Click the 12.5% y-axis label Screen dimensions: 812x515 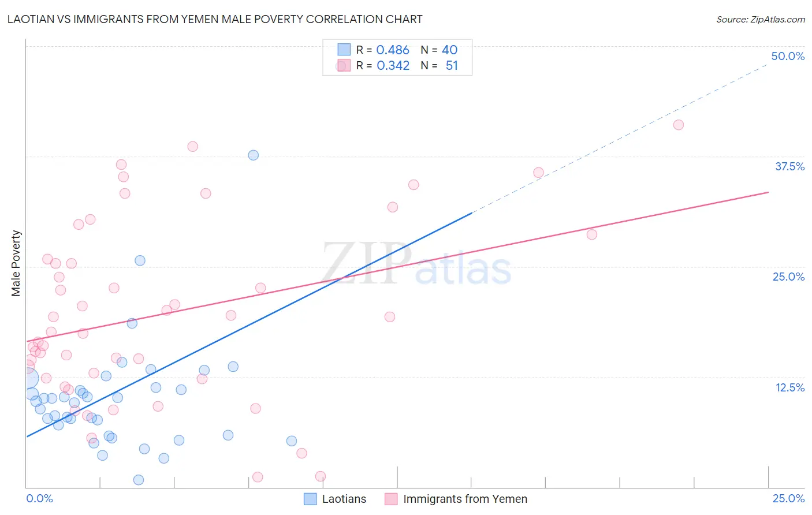[789, 387]
